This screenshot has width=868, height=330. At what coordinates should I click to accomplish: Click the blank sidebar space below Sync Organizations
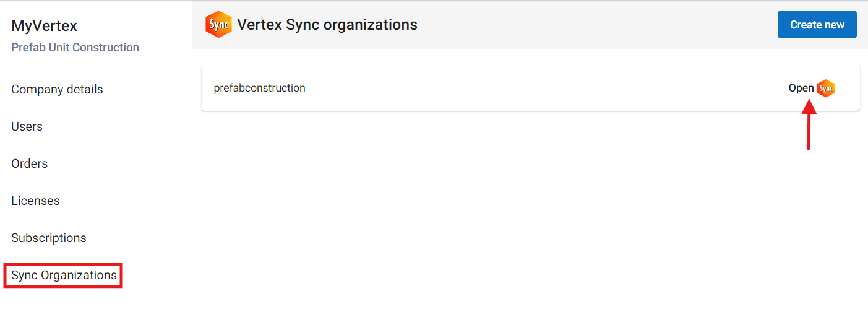click(x=93, y=308)
